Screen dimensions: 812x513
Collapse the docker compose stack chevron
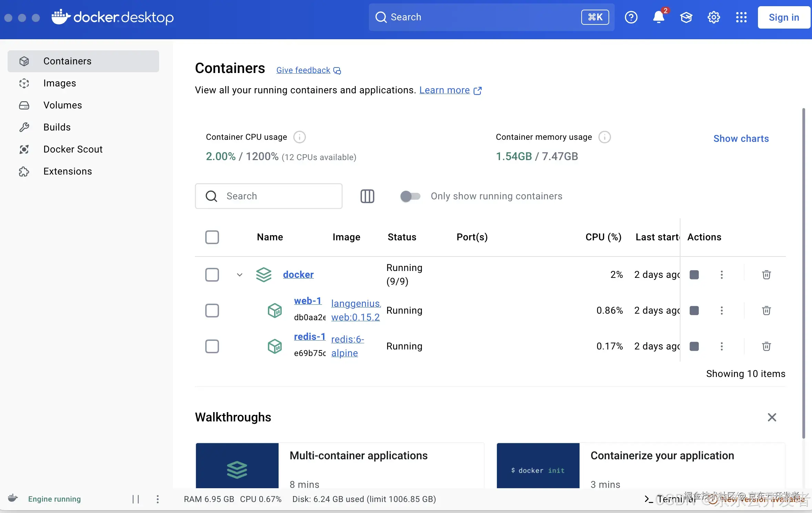240,275
